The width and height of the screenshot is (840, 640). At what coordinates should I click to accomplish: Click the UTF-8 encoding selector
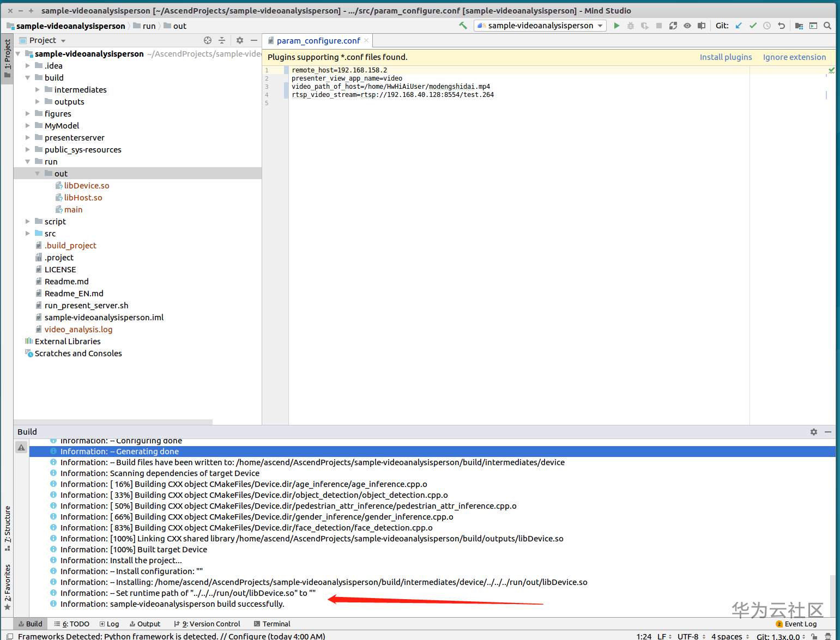click(691, 636)
